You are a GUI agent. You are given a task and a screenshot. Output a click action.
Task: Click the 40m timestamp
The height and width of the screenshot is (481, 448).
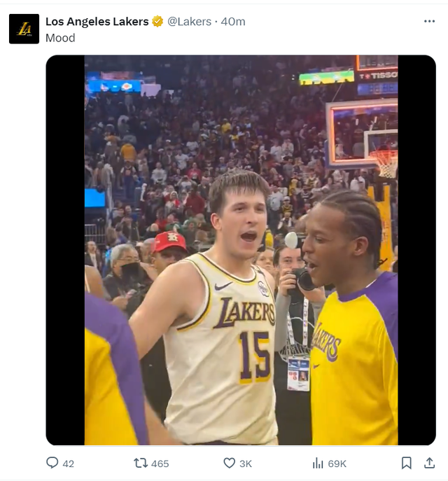[x=233, y=22]
